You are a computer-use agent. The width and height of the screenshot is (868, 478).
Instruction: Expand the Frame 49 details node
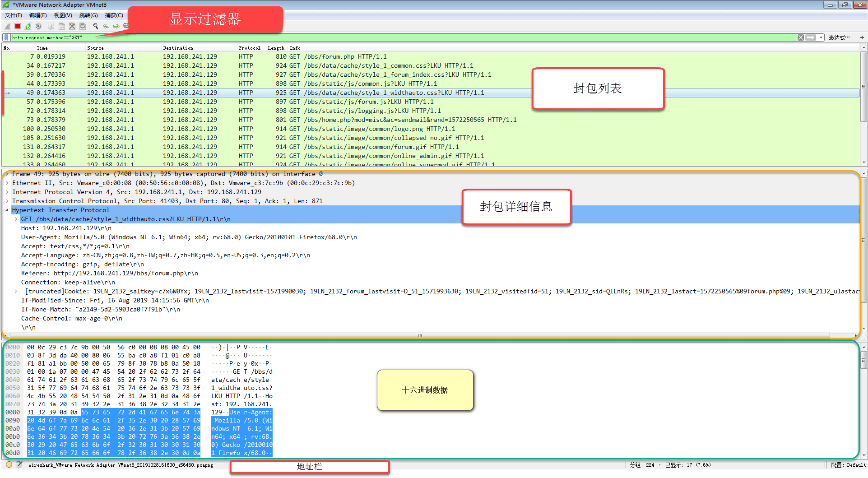(7, 174)
